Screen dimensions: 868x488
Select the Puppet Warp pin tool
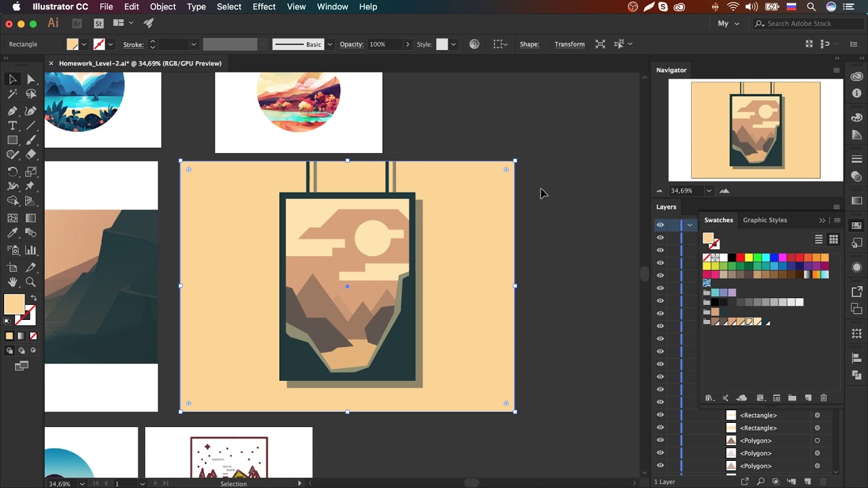pyautogui.click(x=31, y=186)
